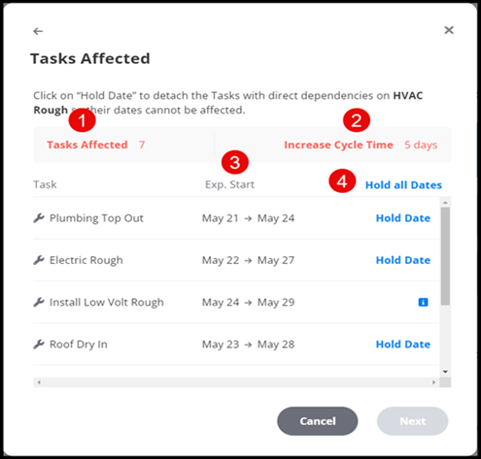
Task: Click the Cancel button
Action: (317, 421)
